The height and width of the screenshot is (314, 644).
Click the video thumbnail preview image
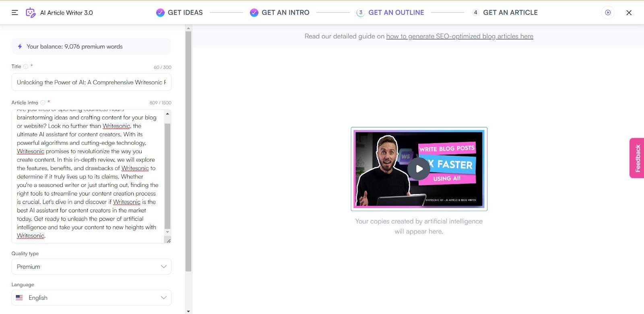[x=419, y=169]
